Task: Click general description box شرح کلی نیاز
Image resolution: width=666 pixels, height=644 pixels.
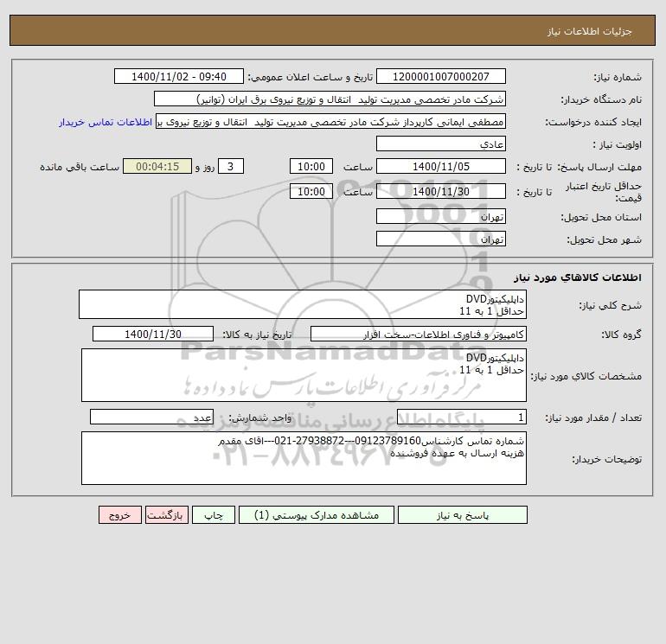Action: pos(303,304)
